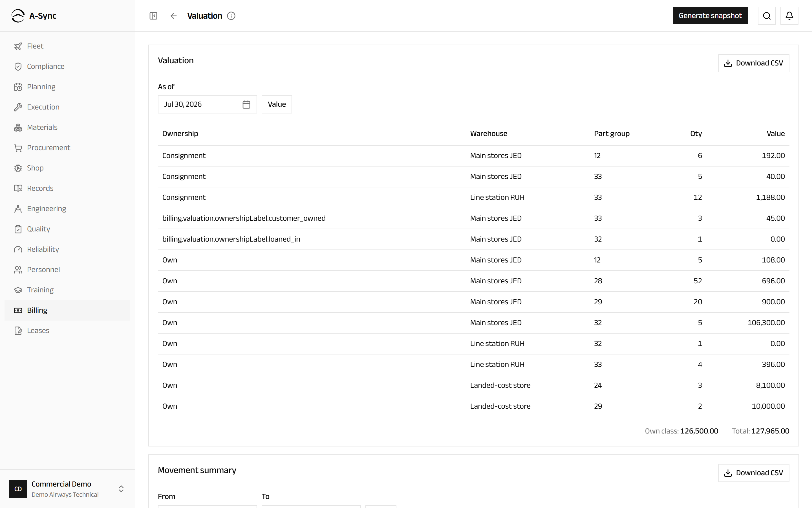This screenshot has width=812, height=508.
Task: Select the customer_owned ownership label row
Action: (x=473, y=218)
